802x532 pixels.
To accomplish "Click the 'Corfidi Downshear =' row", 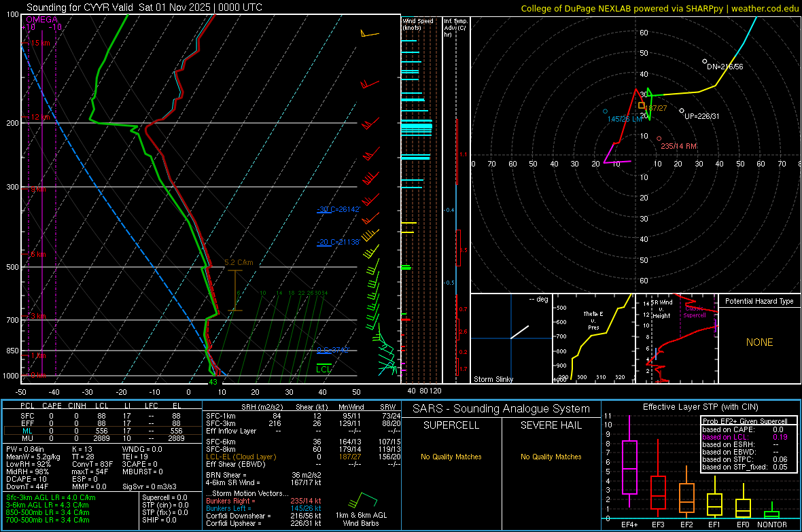I will [264, 516].
